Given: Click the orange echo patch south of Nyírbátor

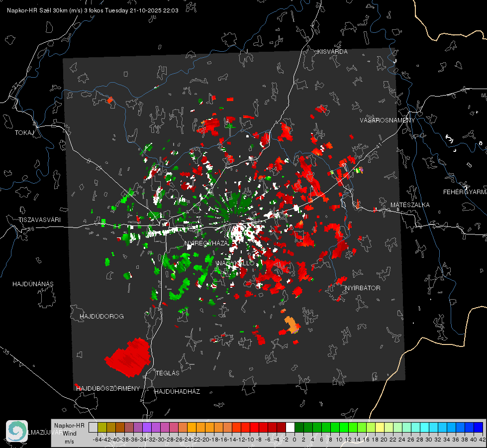Looking at the screenshot, I should coord(292,324).
